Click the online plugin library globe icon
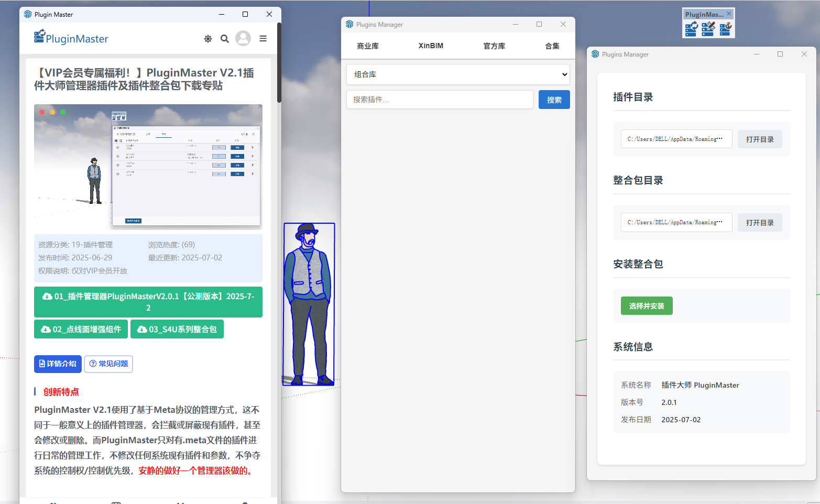The height and width of the screenshot is (504, 820). click(x=725, y=29)
